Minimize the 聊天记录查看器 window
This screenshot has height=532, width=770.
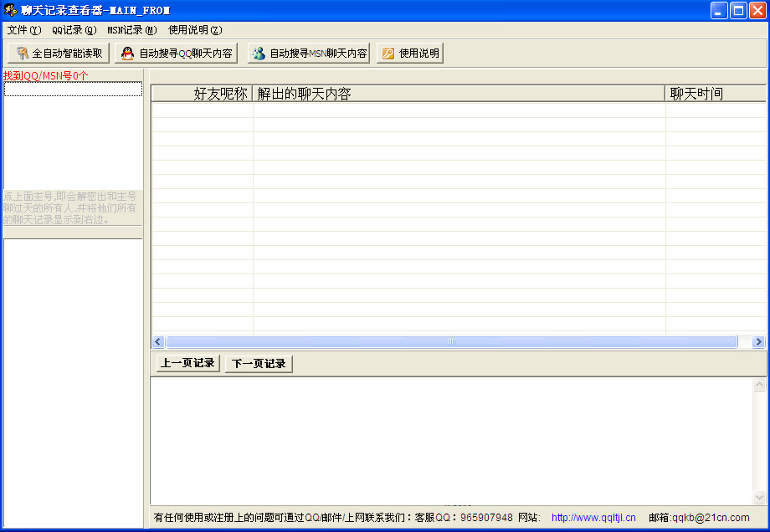(719, 10)
